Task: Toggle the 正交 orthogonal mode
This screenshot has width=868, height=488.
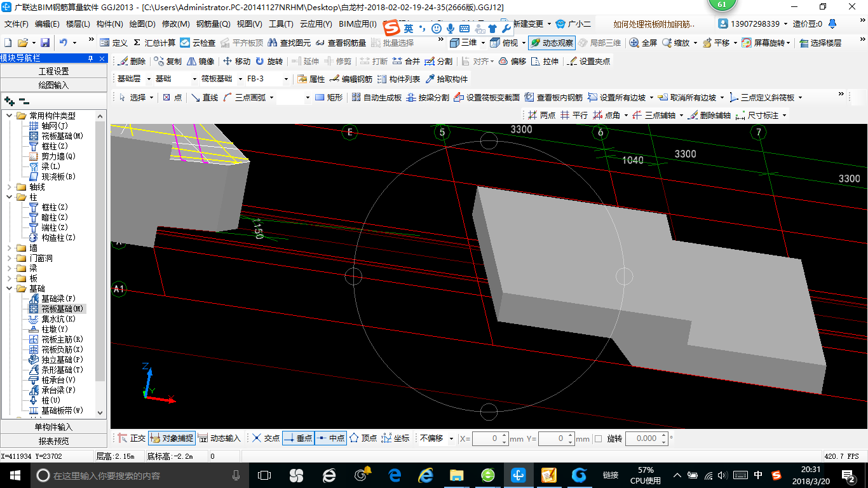Action: tap(132, 438)
